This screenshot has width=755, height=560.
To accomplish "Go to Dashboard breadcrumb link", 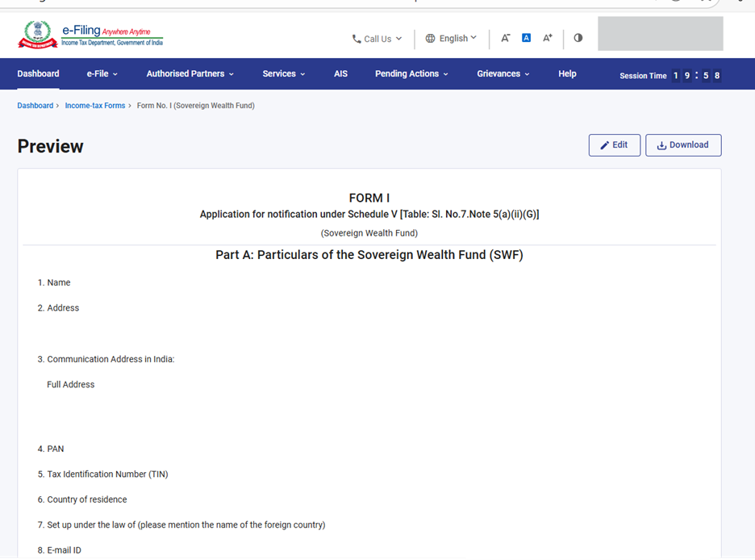I will [35, 106].
